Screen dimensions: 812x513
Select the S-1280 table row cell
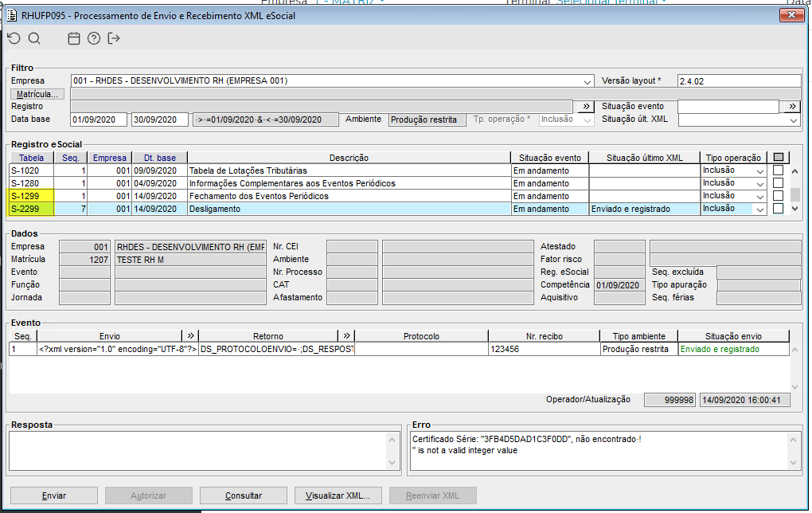[x=32, y=183]
